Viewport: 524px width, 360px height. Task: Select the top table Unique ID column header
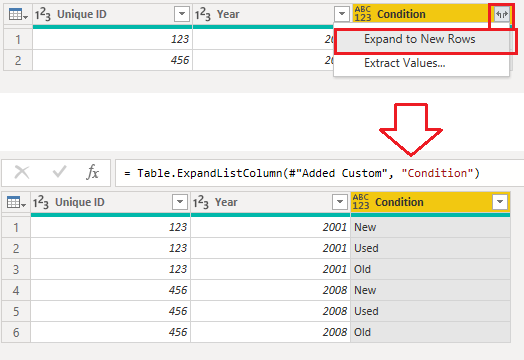(x=112, y=14)
